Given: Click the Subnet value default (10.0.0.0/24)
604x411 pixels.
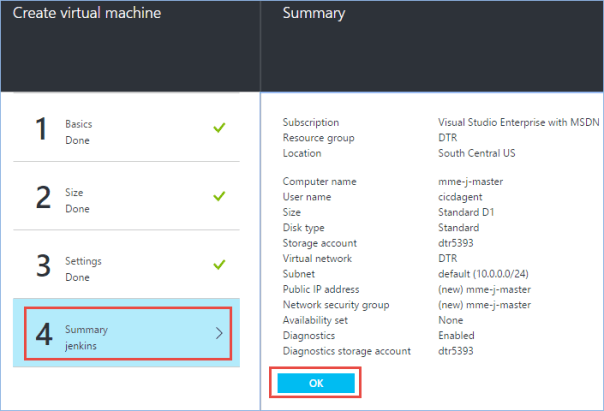Looking at the screenshot, I should pos(485,273).
